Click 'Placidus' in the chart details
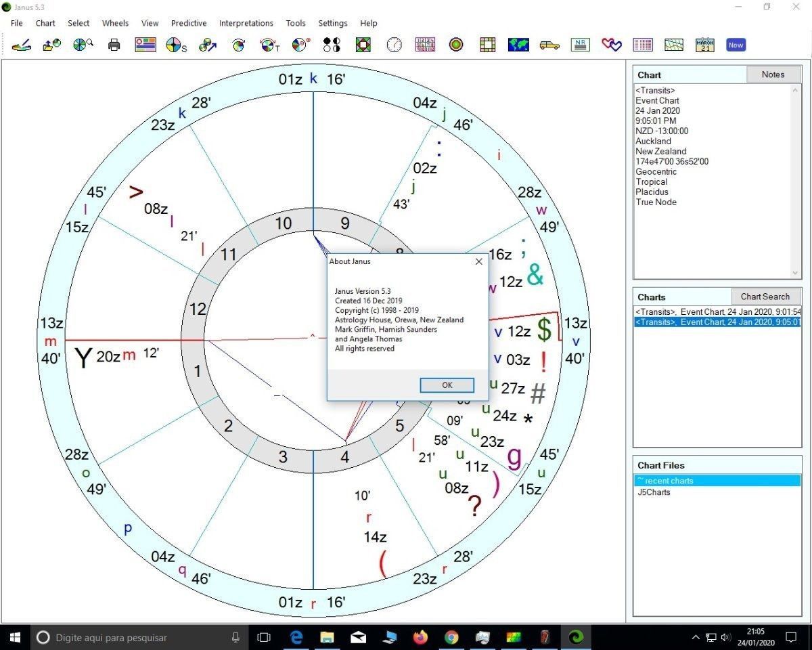This screenshot has width=812, height=650. pos(652,192)
